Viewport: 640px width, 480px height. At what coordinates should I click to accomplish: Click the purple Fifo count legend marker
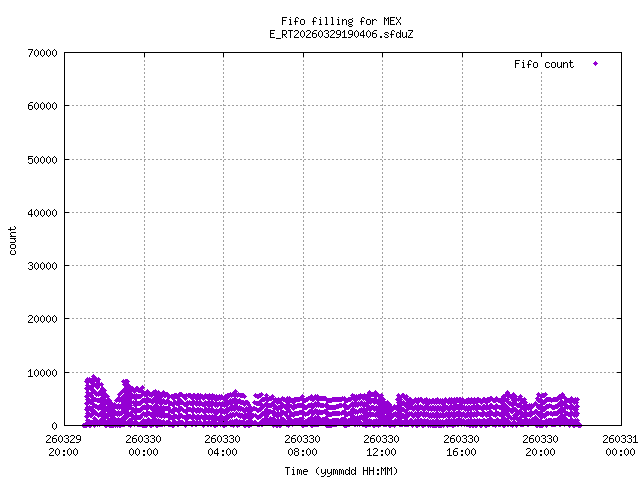(595, 64)
